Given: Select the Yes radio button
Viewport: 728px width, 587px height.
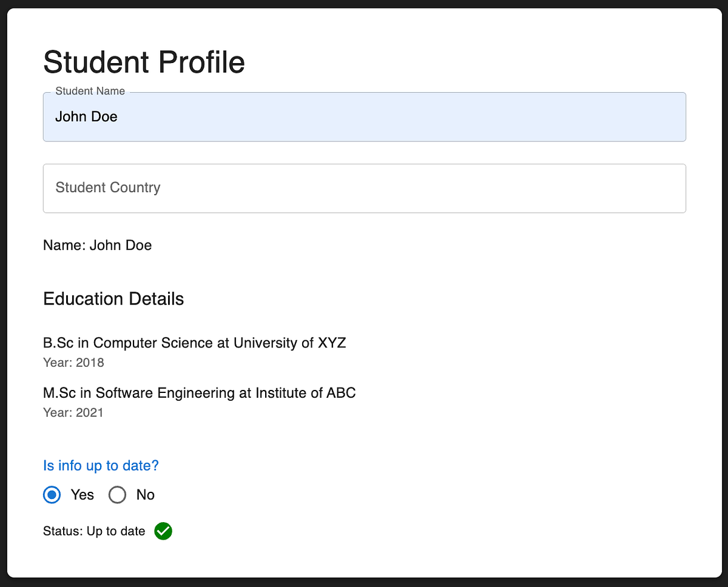Looking at the screenshot, I should pos(52,495).
